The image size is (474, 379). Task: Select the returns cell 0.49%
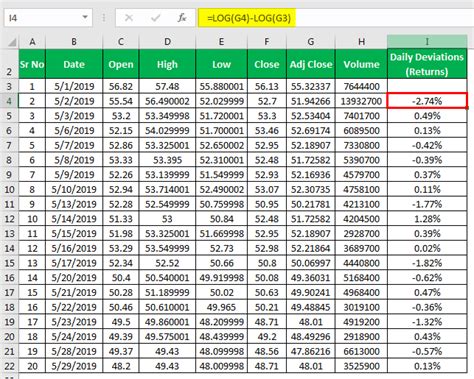tap(427, 116)
